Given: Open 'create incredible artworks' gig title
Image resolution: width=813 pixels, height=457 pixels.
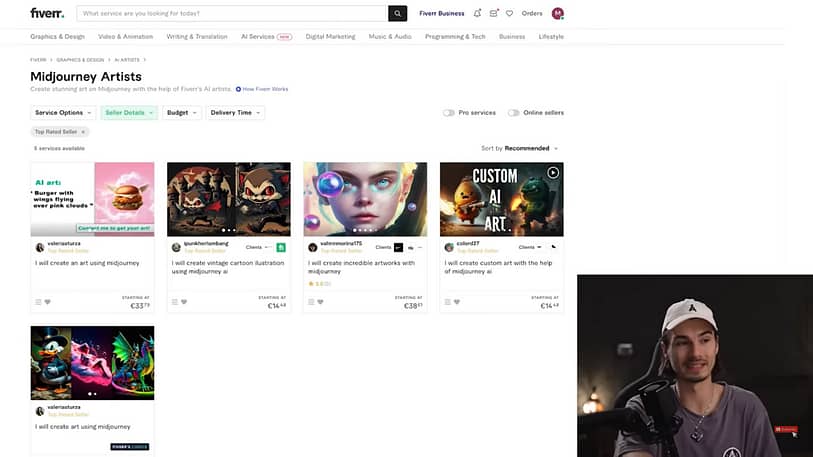Looking at the screenshot, I should (361, 267).
